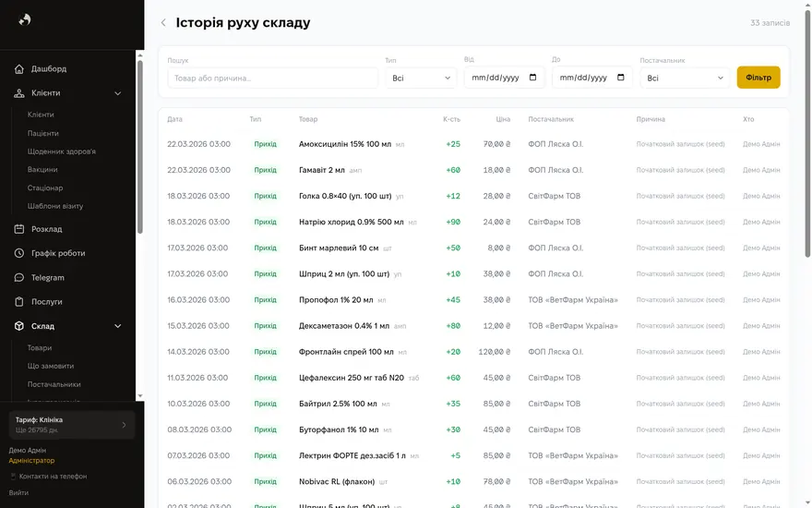Image resolution: width=812 pixels, height=508 pixels.
Task: Open Дашборд home icon
Action: [x=19, y=69]
